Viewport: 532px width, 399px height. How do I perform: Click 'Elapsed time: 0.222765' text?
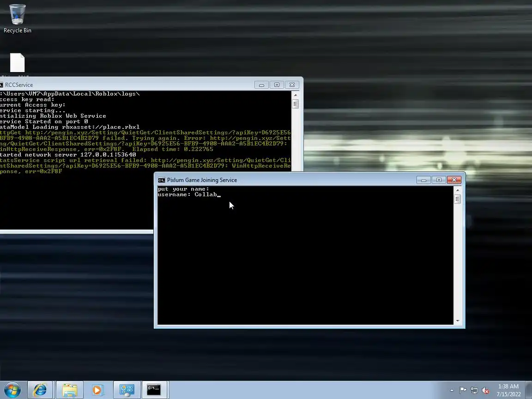point(173,149)
